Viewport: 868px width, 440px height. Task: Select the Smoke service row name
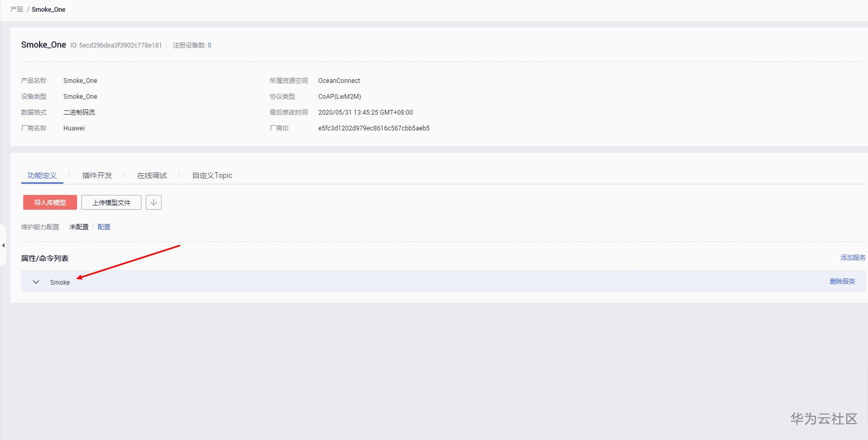coord(60,283)
